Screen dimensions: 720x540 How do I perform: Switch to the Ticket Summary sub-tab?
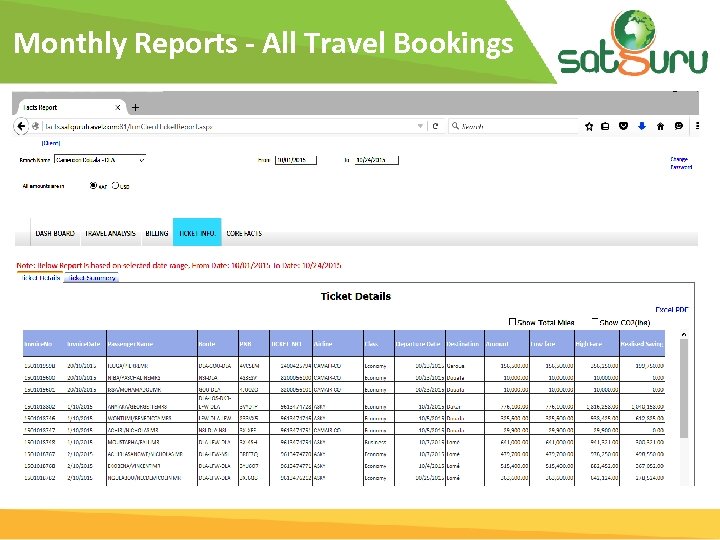tap(91, 278)
